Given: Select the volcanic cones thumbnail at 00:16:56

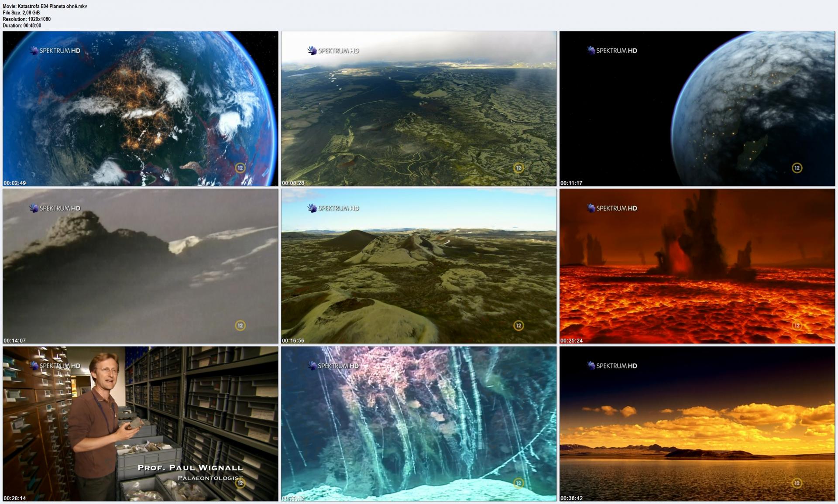Looking at the screenshot, I should pyautogui.click(x=419, y=266).
